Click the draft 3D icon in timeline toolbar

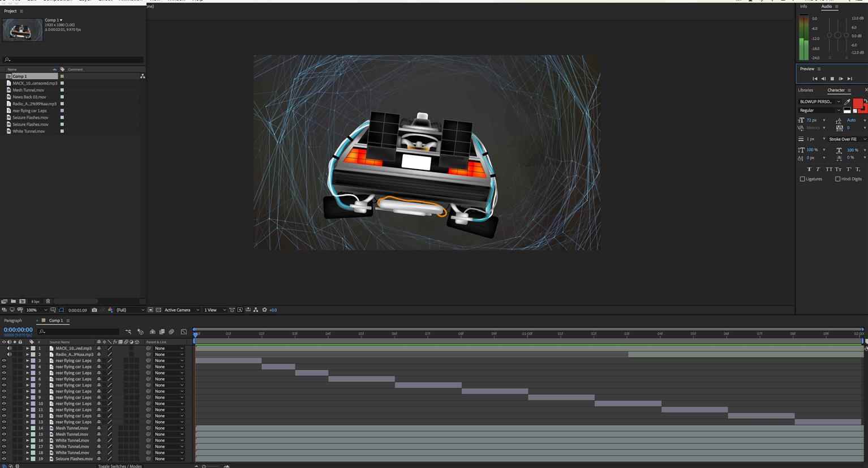pyautogui.click(x=140, y=332)
